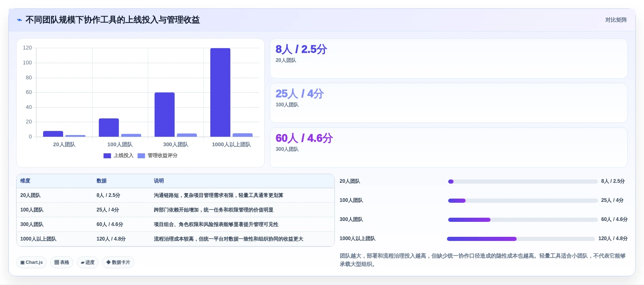This screenshot has height=285, width=644.
Task: Click the 进度 tag chip
Action: tap(88, 263)
